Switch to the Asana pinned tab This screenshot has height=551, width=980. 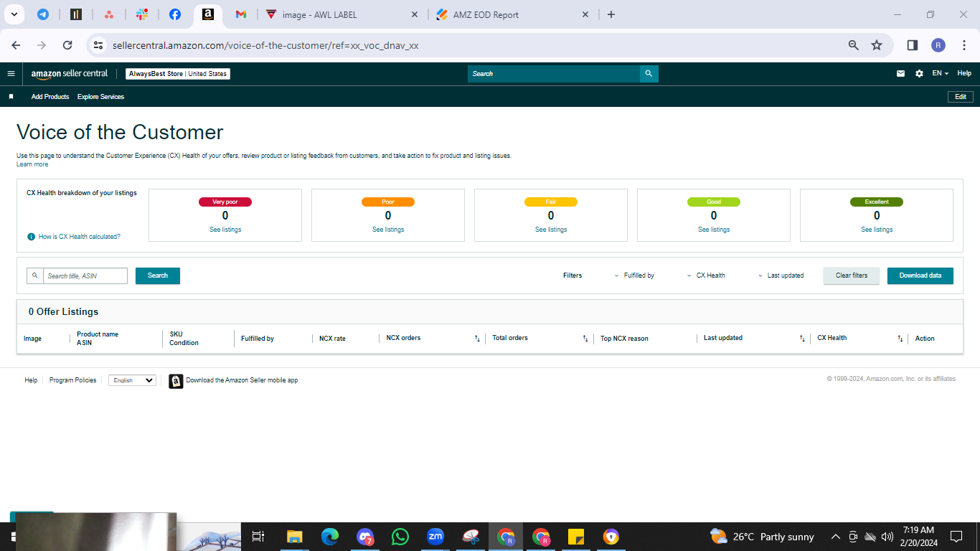point(109,14)
